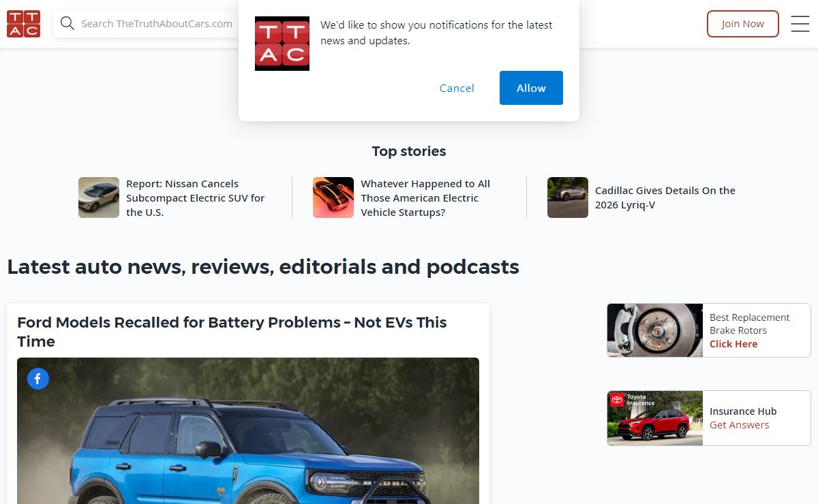Allow notifications in the popup
Viewport: 818px width, 504px height.
pyautogui.click(x=531, y=88)
